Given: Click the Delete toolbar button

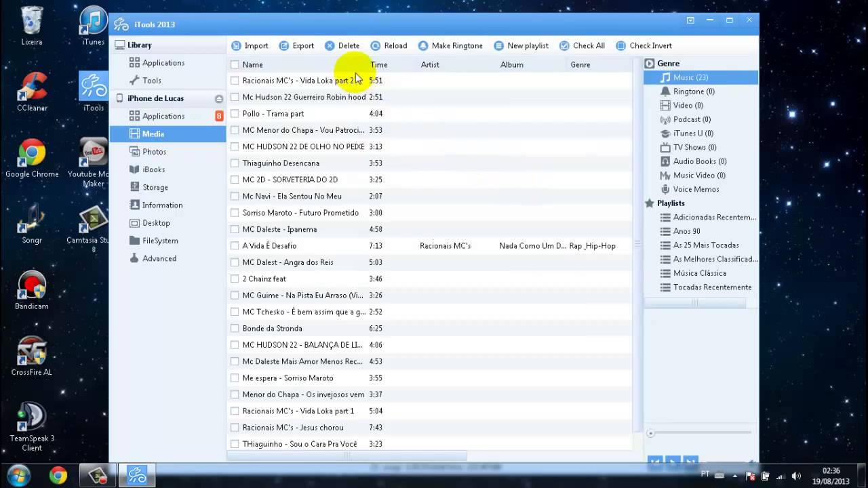Looking at the screenshot, I should (x=342, y=45).
